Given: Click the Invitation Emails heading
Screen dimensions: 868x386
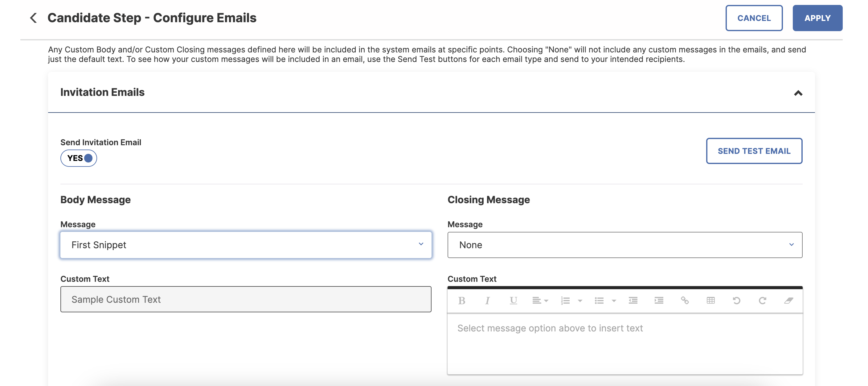Looking at the screenshot, I should [102, 92].
